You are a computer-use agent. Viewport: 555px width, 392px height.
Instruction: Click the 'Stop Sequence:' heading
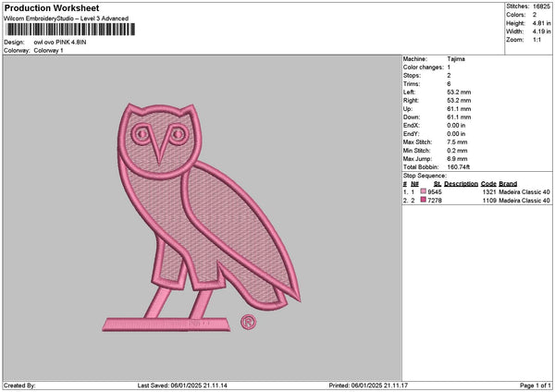pos(425,176)
